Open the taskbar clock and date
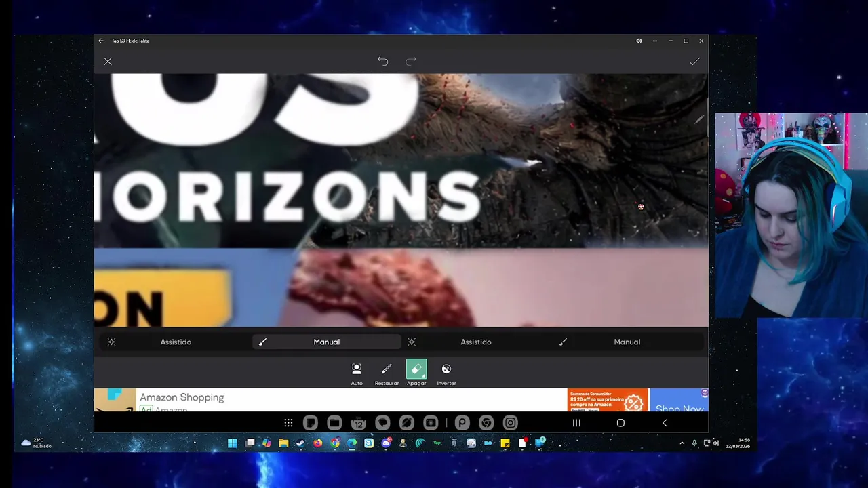 pos(737,443)
